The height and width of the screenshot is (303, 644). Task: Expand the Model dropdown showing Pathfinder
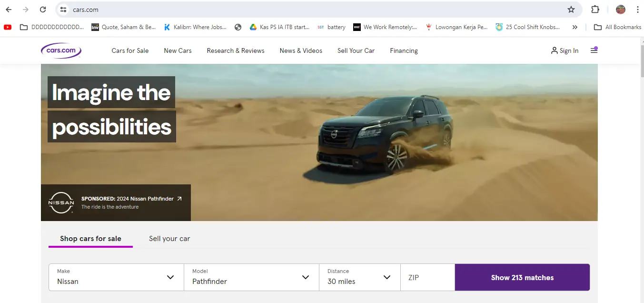click(x=251, y=277)
